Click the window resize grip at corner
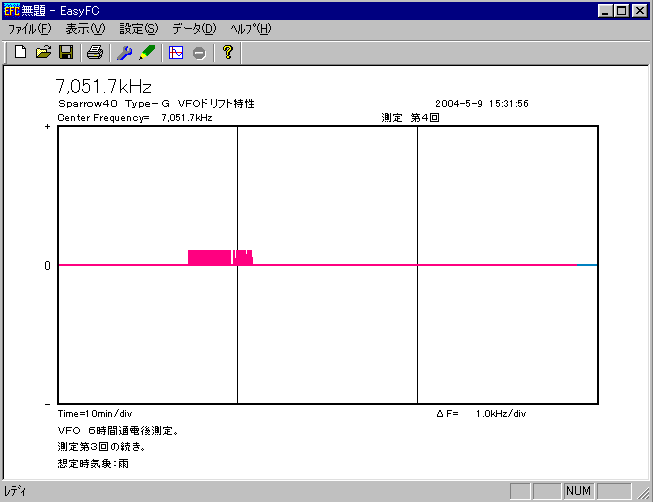The height and width of the screenshot is (502, 653). (643, 493)
